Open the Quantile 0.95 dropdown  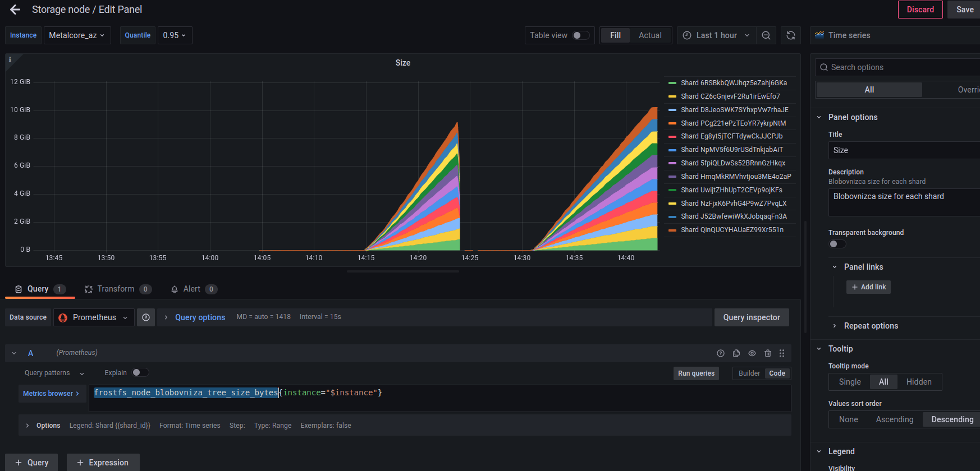click(175, 35)
